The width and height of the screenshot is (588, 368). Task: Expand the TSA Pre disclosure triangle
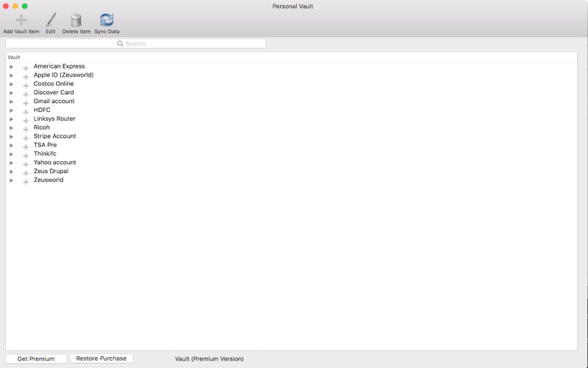[11, 146]
